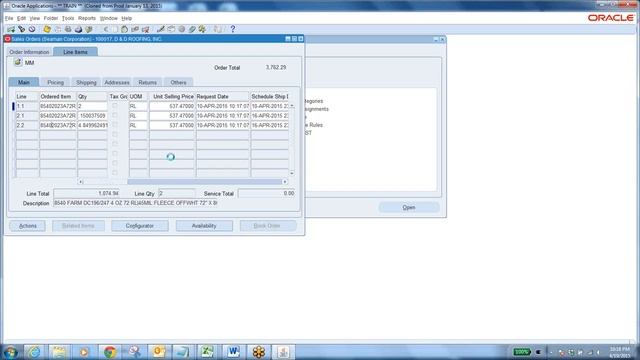The height and width of the screenshot is (360, 640).
Task: Click the Qty field on line 1.1
Action: point(92,106)
